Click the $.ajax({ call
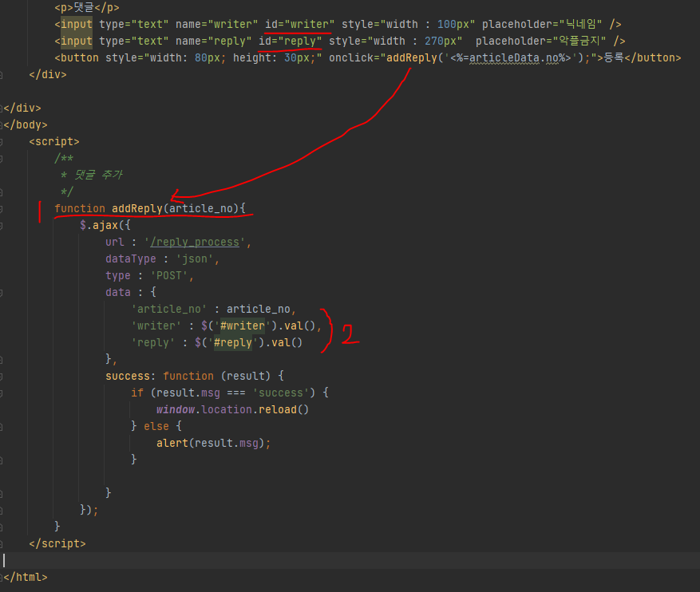The image size is (700, 592). click(x=105, y=225)
